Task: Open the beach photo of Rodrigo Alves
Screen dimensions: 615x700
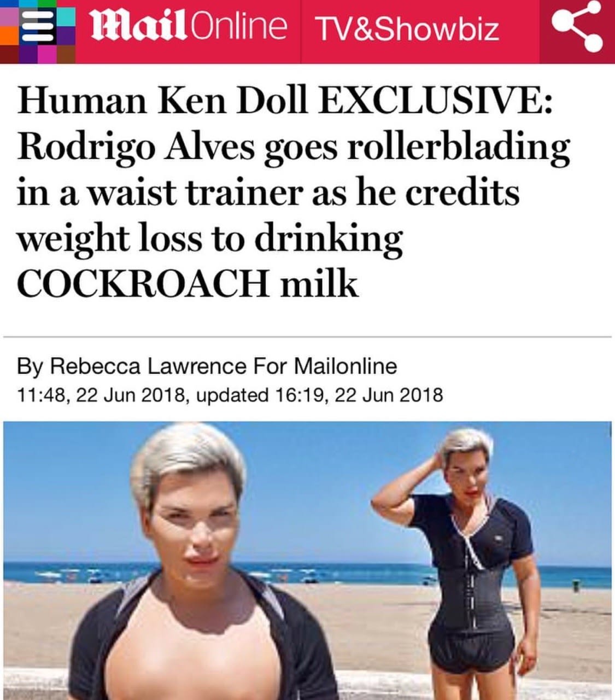Action: click(307, 561)
